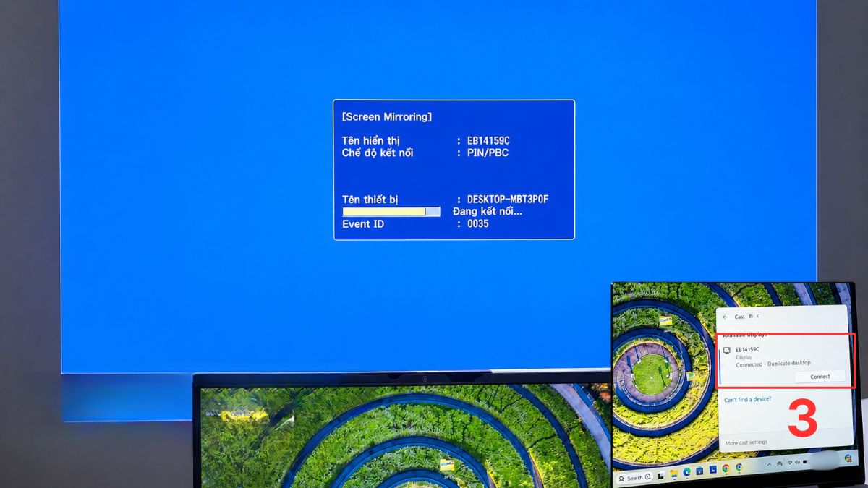Launch Microsoft Edge from the taskbar
The width and height of the screenshot is (868, 488).
[x=686, y=472]
